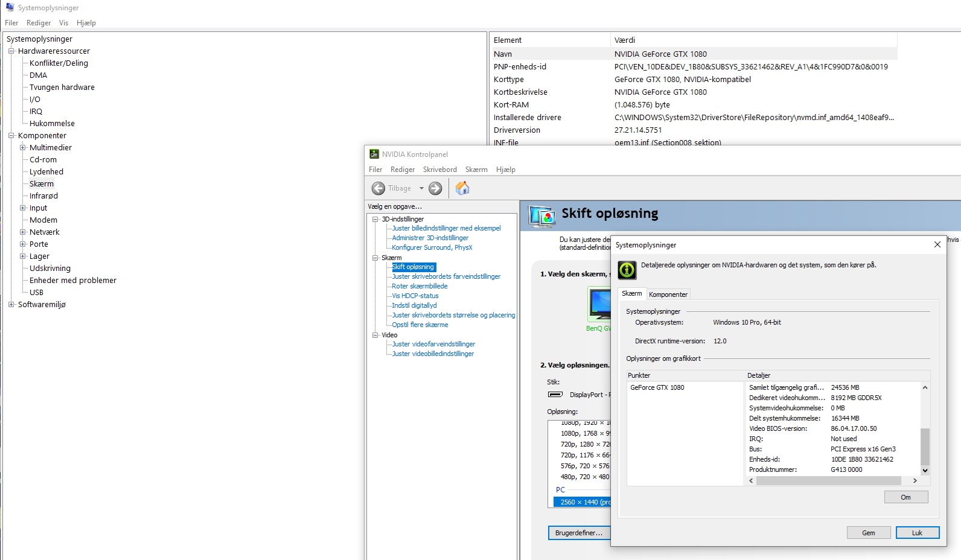This screenshot has width=961, height=560.
Task: Click the Luk button
Action: 918,533
